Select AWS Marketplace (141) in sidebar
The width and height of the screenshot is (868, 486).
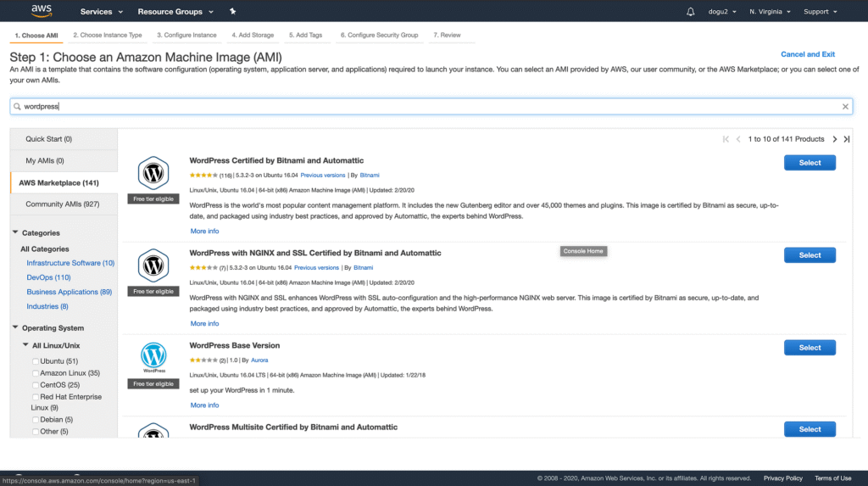[64, 183]
